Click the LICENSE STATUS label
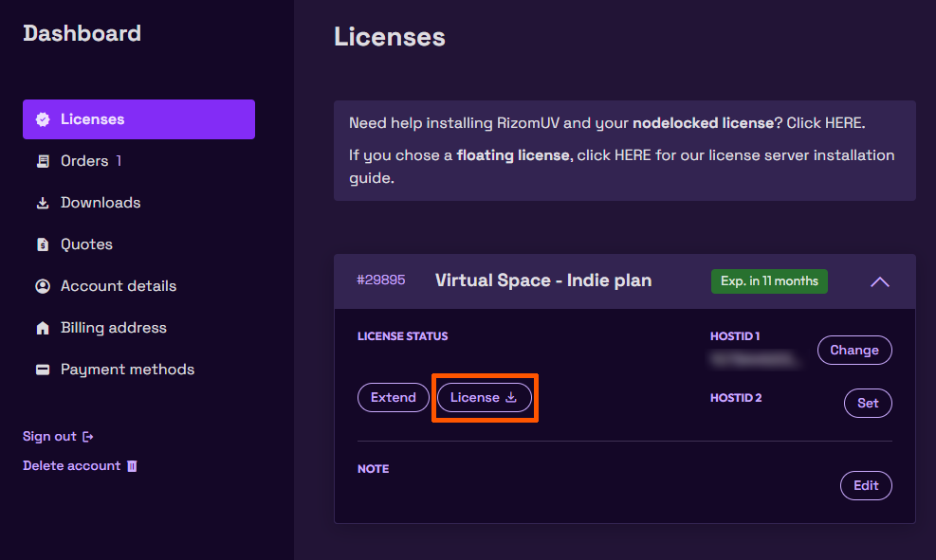The image size is (936, 560). (402, 336)
